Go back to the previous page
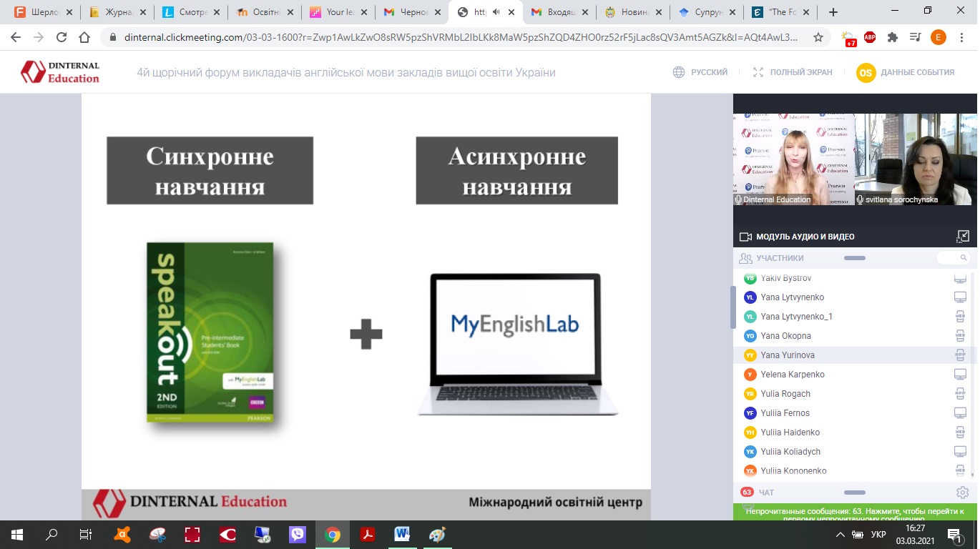The width and height of the screenshot is (980, 549). coord(16,38)
